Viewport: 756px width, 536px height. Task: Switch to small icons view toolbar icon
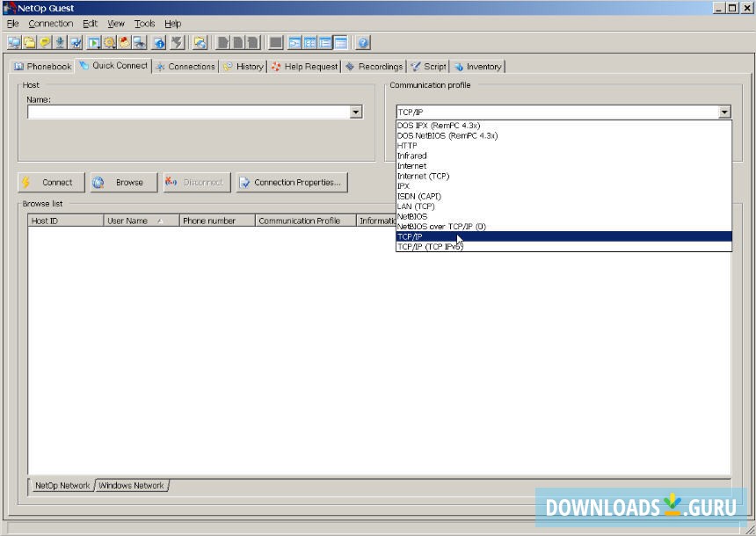pos(310,43)
